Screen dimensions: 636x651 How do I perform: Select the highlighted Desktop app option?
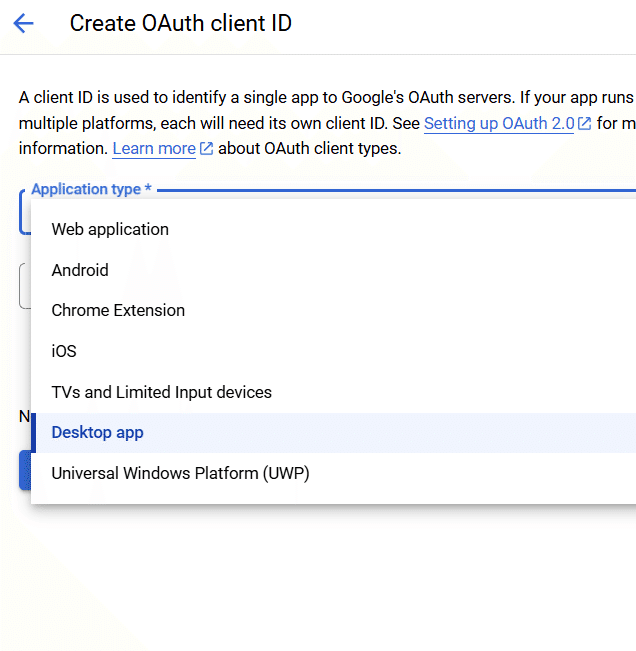coord(333,433)
